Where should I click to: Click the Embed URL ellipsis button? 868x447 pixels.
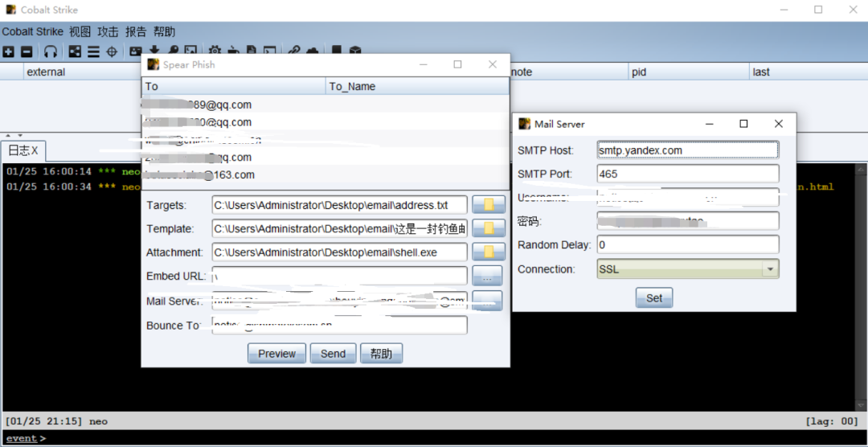pyautogui.click(x=487, y=275)
